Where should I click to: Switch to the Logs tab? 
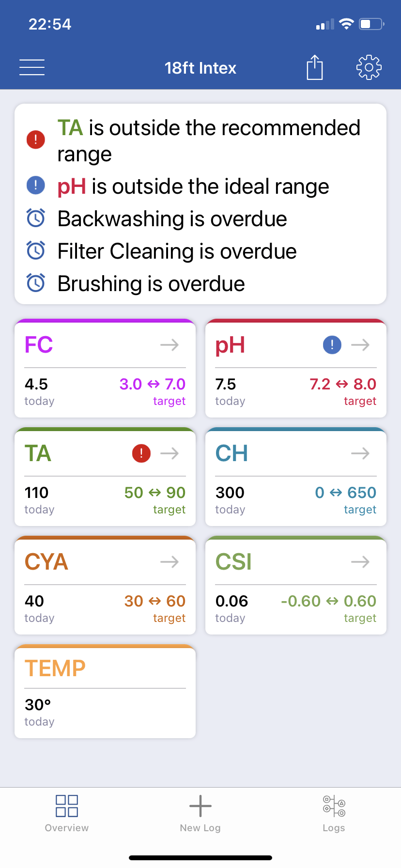(334, 814)
